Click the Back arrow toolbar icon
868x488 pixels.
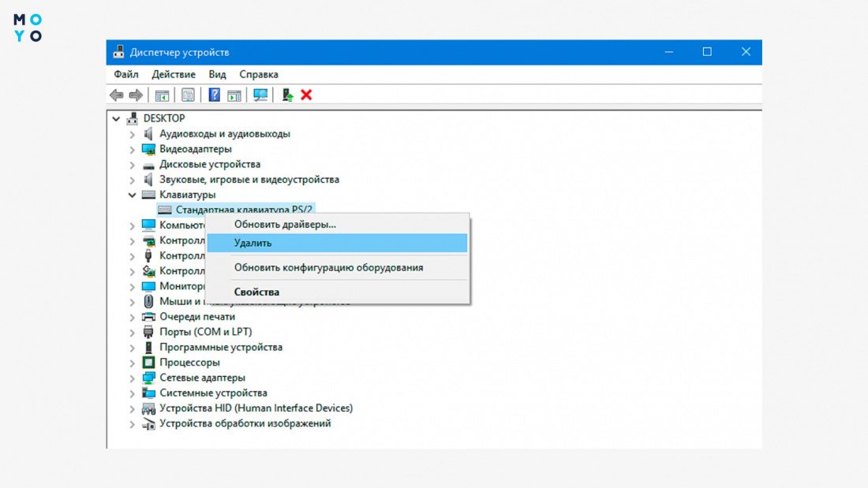pos(116,95)
